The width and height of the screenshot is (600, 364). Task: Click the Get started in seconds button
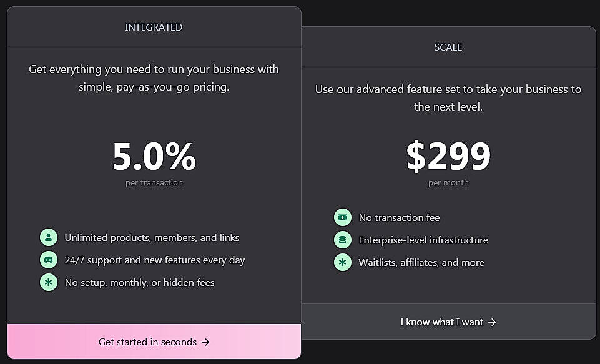(154, 342)
